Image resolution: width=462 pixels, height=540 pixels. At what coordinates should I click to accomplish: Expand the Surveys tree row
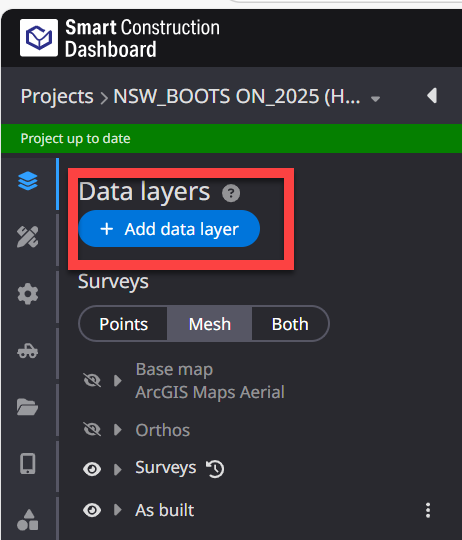pyautogui.click(x=118, y=469)
